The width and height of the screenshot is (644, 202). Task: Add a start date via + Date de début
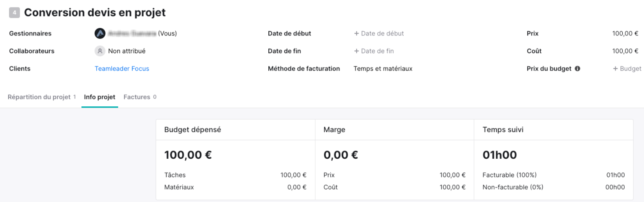(x=379, y=33)
